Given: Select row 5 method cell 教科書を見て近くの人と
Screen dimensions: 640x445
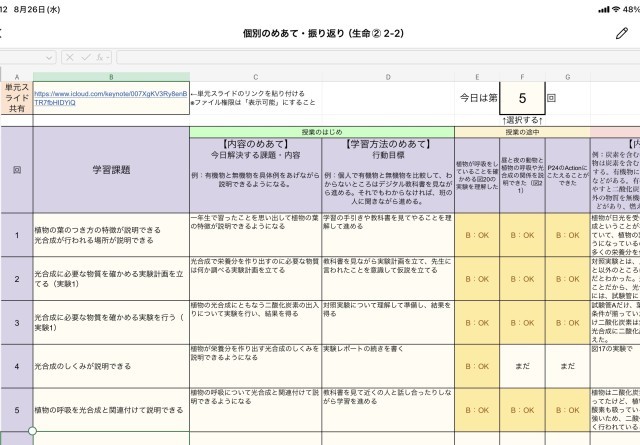Looking at the screenshot, I should tap(388, 410).
